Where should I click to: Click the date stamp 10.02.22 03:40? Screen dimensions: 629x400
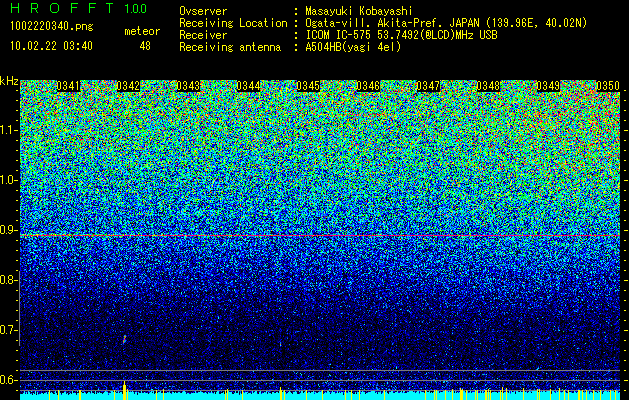pos(51,46)
